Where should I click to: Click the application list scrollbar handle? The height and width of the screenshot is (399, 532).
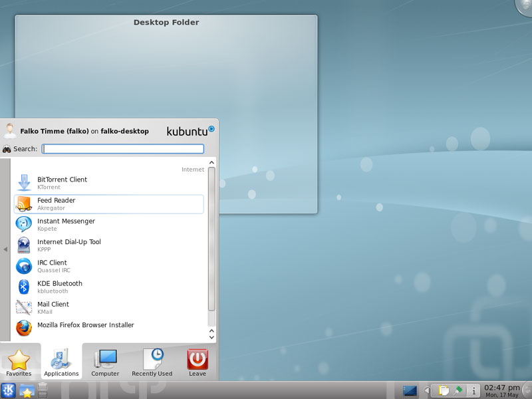point(211,239)
